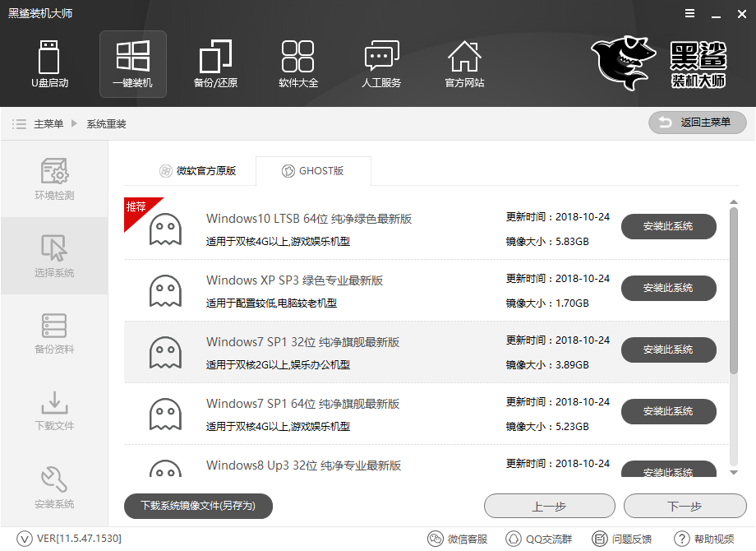This screenshot has width=756, height=551.
Task: Install Windows10 LTSB 64位 system
Action: coord(668,226)
